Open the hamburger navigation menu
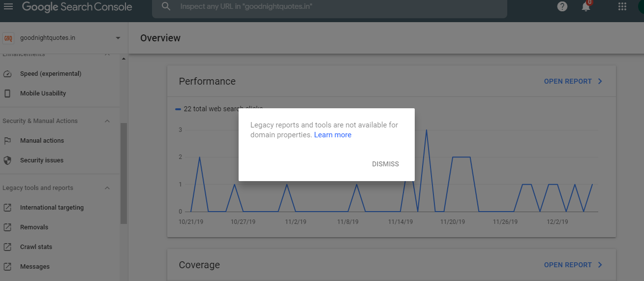The width and height of the screenshot is (644, 281). click(x=9, y=6)
